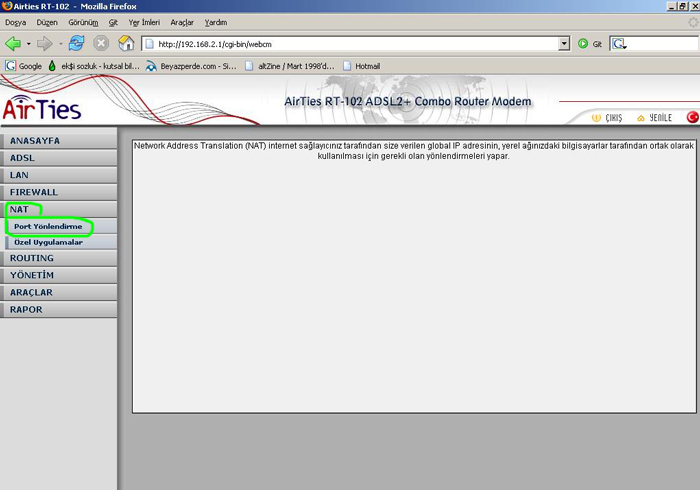Open the Git menu
Screen dimensions: 700x490
[113, 22]
